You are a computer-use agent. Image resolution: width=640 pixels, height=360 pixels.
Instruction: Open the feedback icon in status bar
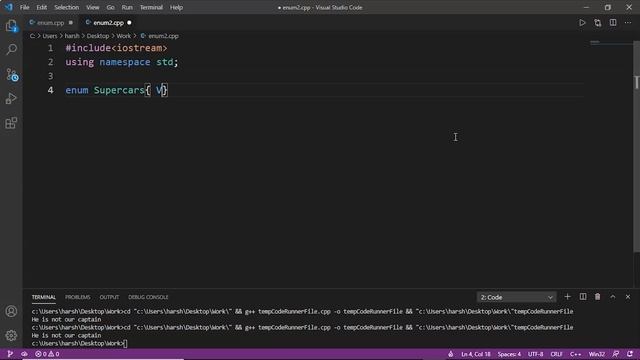click(616, 354)
